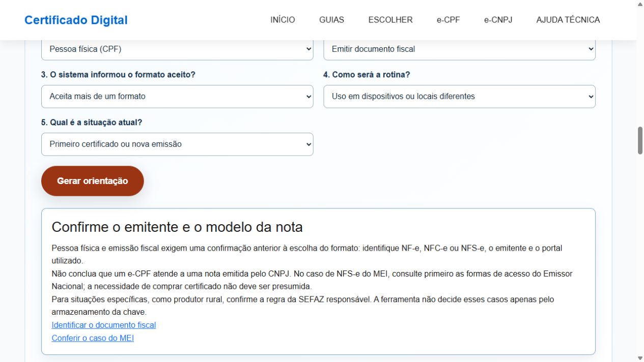Open the Pessoa física (CPF) dropdown
Screen dimensions: 644x362
(177, 49)
